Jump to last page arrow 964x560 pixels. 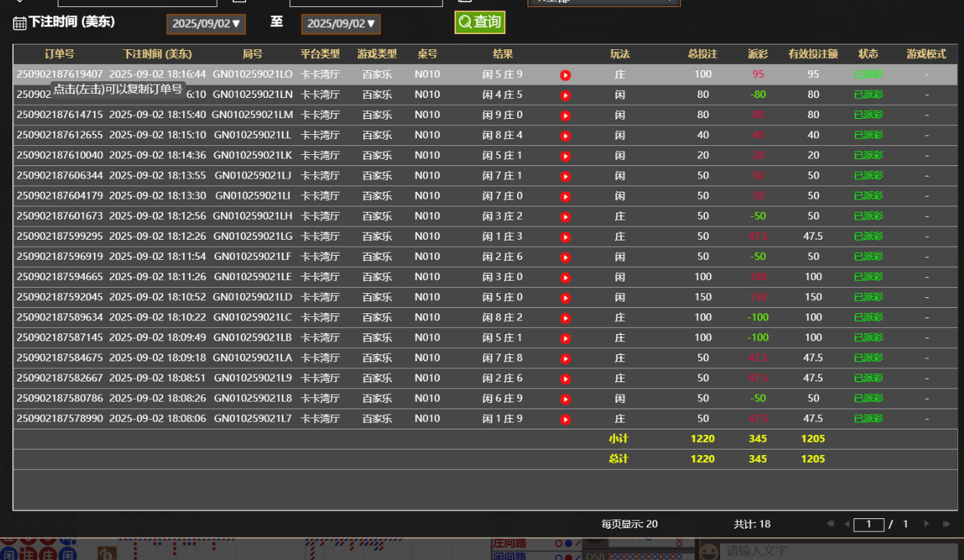(946, 524)
